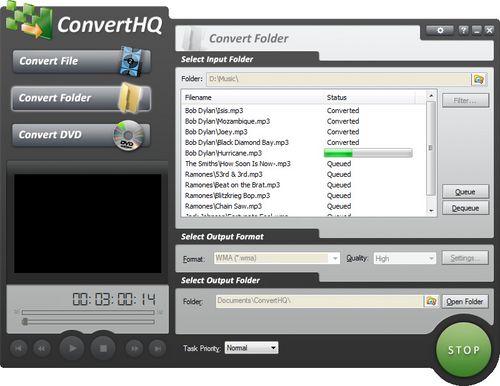500x386 pixels.
Task: Select Bob Dylan\Isis.mp3 row
Action: [x=304, y=110]
